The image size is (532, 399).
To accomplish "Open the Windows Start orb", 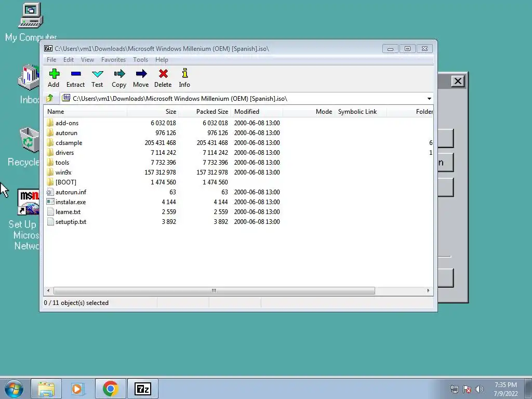I will pyautogui.click(x=14, y=389).
